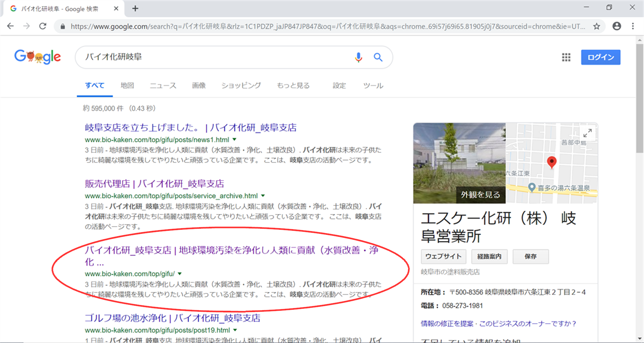Open result 岐阜支店を立ち上げました。
Screen dimensions: 644x343
click(191, 128)
